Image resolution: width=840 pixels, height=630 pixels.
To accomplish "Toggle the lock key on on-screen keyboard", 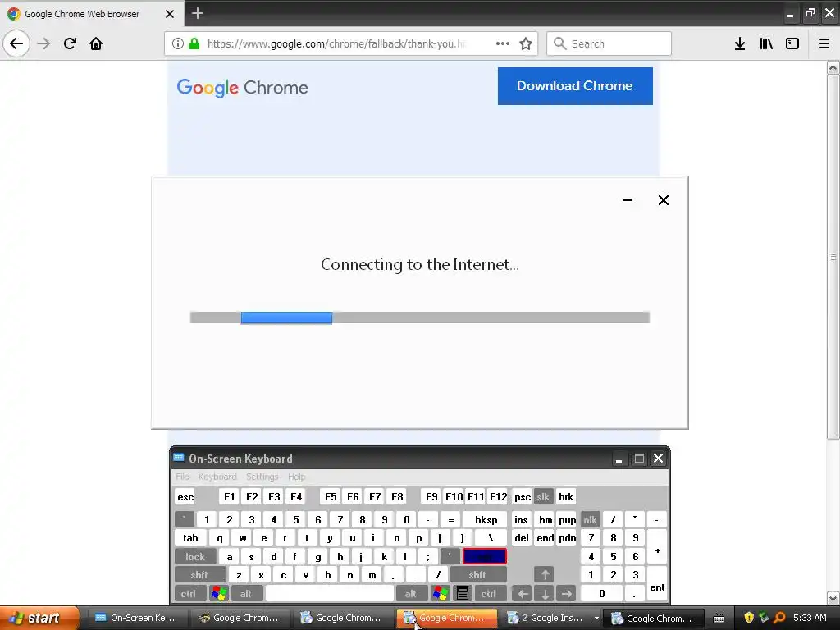I will click(x=195, y=557).
